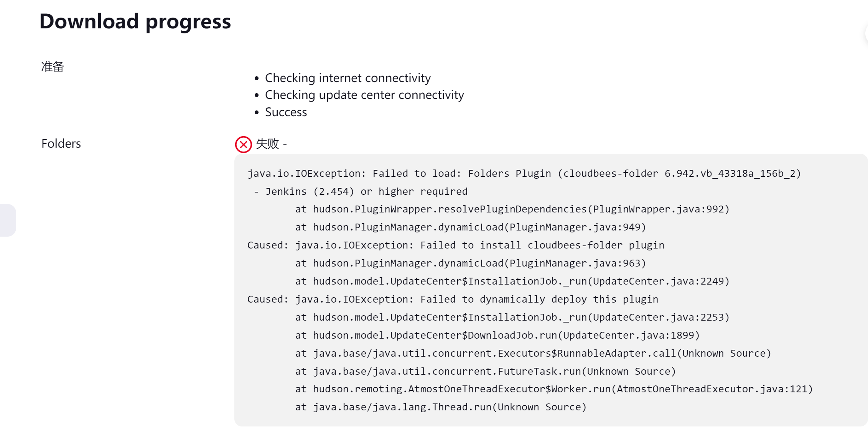Click the 失败 status text

tap(267, 144)
